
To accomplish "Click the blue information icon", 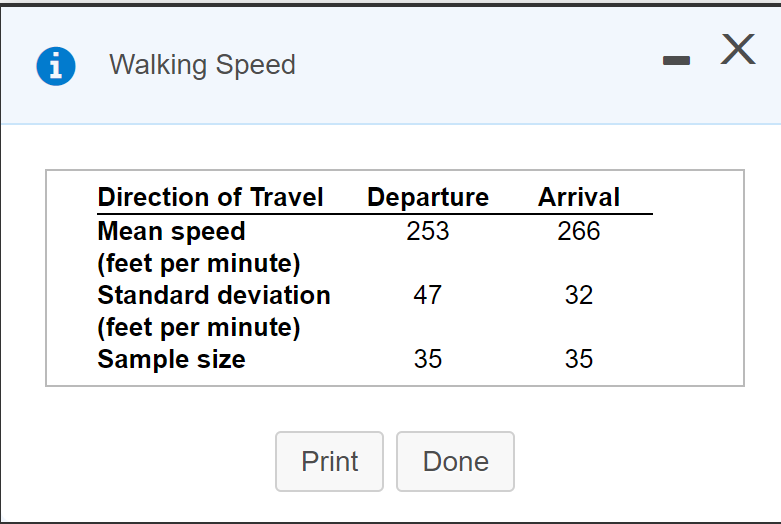I will point(56,66).
